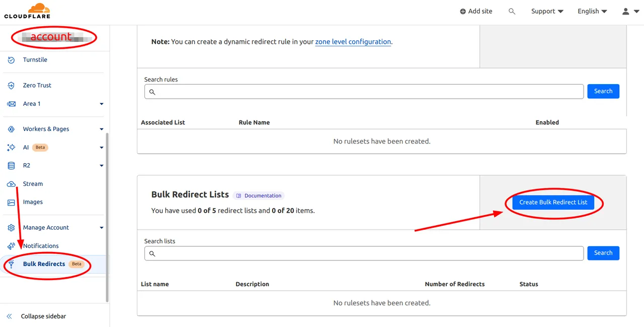Click the Turnstile icon in the sidebar
Viewport: 644px width, 327px height.
pos(12,59)
